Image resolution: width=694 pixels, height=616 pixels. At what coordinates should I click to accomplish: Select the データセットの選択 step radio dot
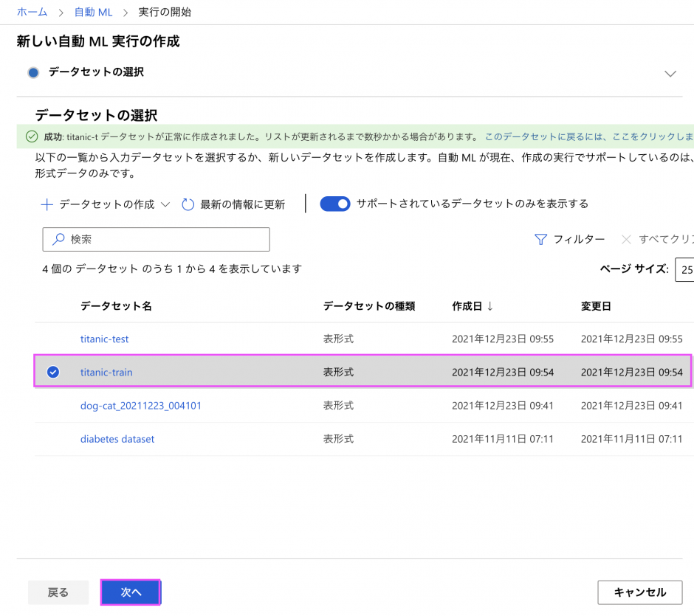tap(33, 72)
